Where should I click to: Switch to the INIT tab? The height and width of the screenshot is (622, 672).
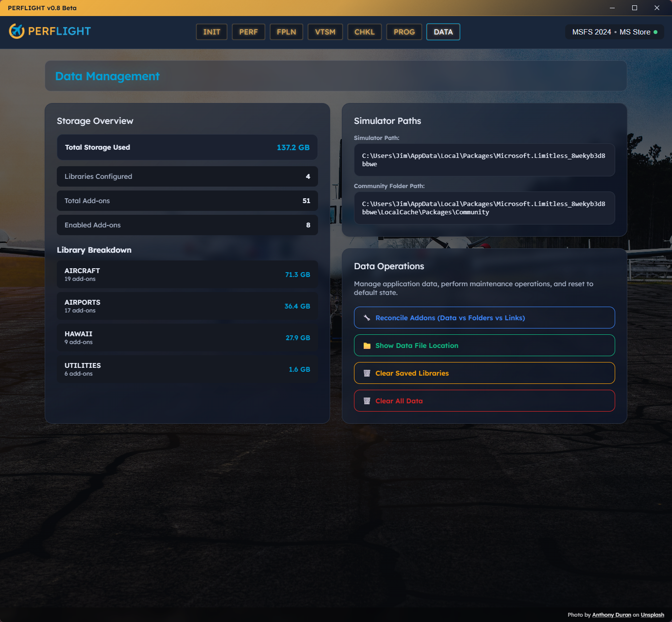[211, 32]
